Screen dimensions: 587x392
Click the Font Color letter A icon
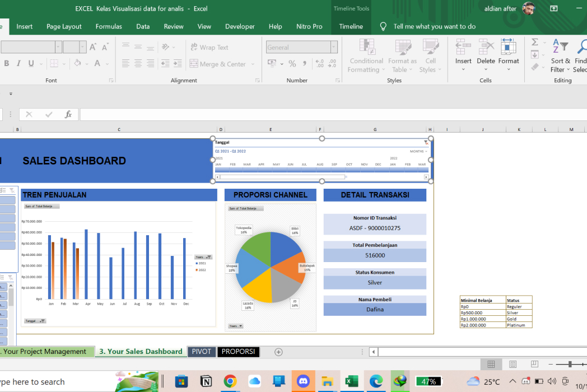(97, 64)
